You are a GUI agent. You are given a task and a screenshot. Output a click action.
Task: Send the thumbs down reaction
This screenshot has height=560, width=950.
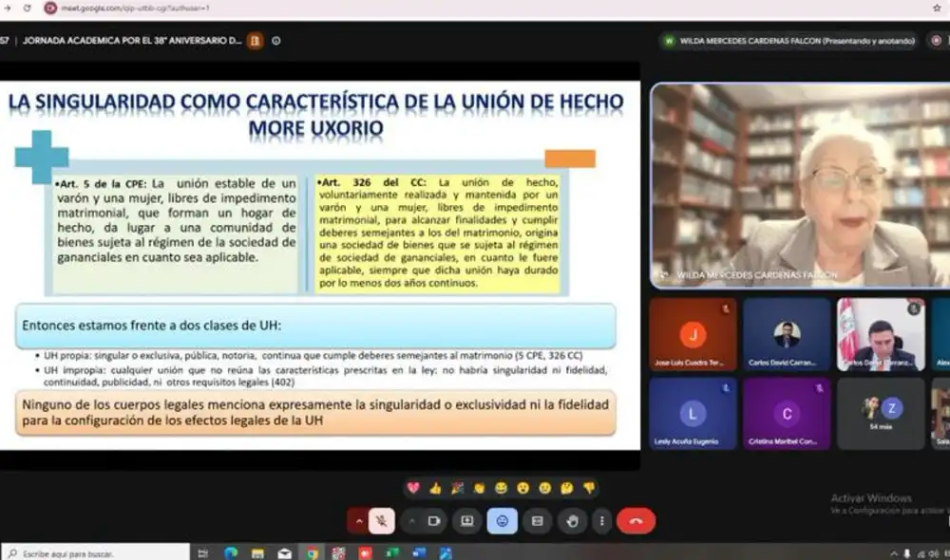click(589, 488)
